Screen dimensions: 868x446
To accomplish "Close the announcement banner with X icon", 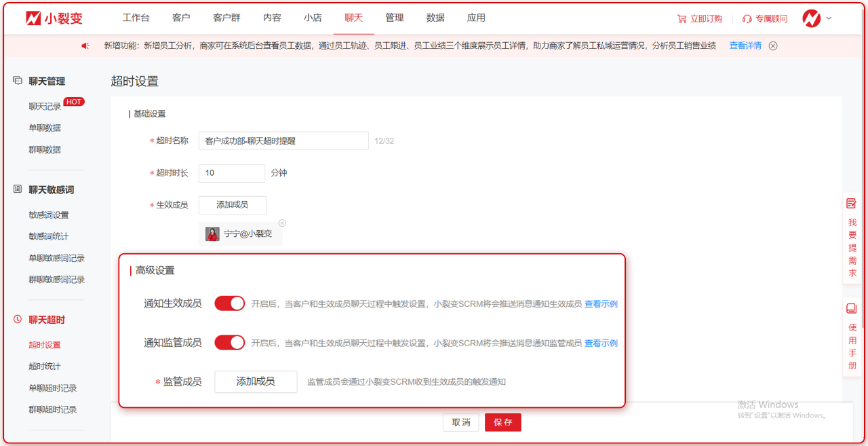I will (x=773, y=46).
